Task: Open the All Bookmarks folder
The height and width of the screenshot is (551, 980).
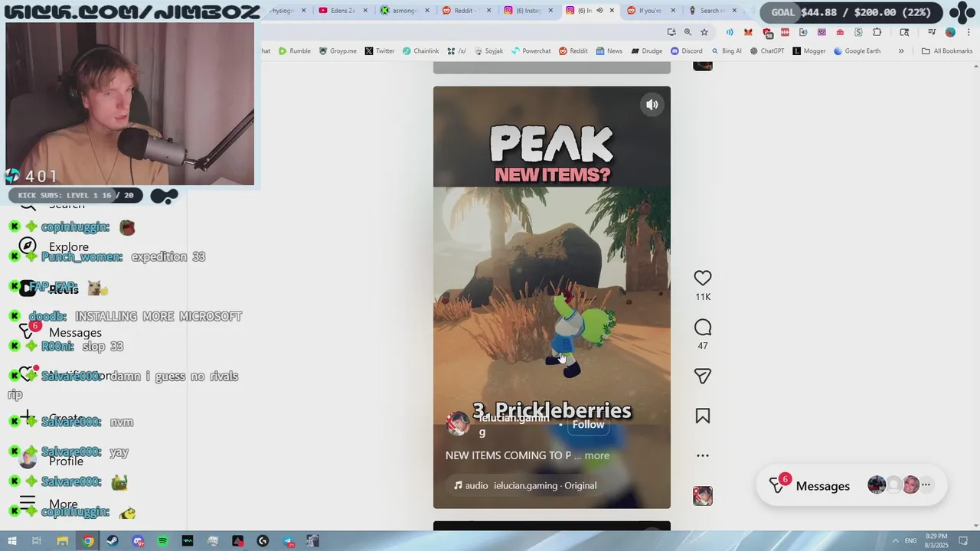Action: tap(946, 51)
